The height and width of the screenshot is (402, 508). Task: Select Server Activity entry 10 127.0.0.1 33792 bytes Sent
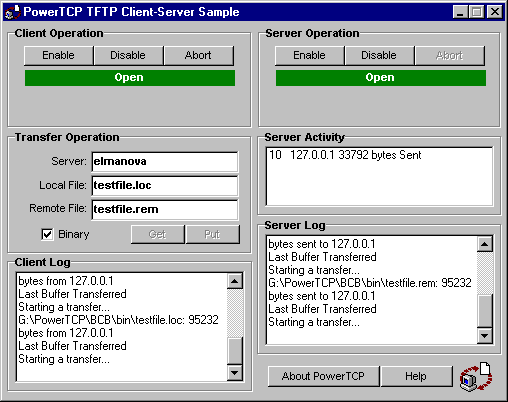coord(345,155)
